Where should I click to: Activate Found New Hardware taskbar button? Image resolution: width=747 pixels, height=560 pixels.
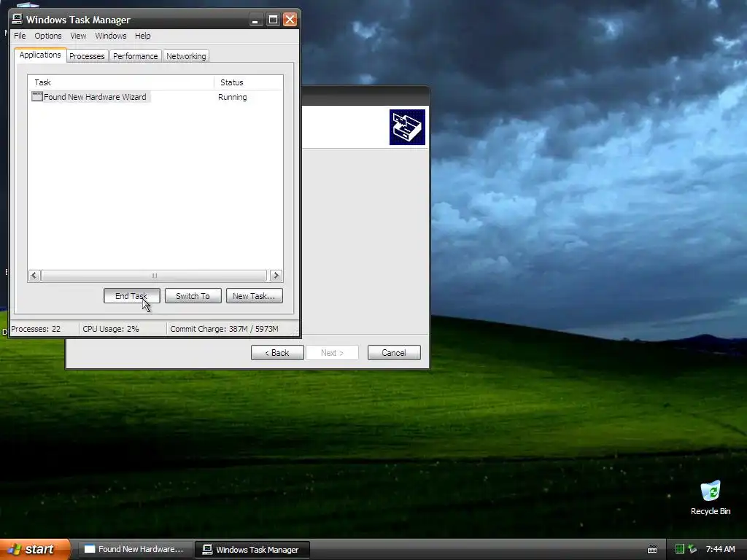click(135, 549)
